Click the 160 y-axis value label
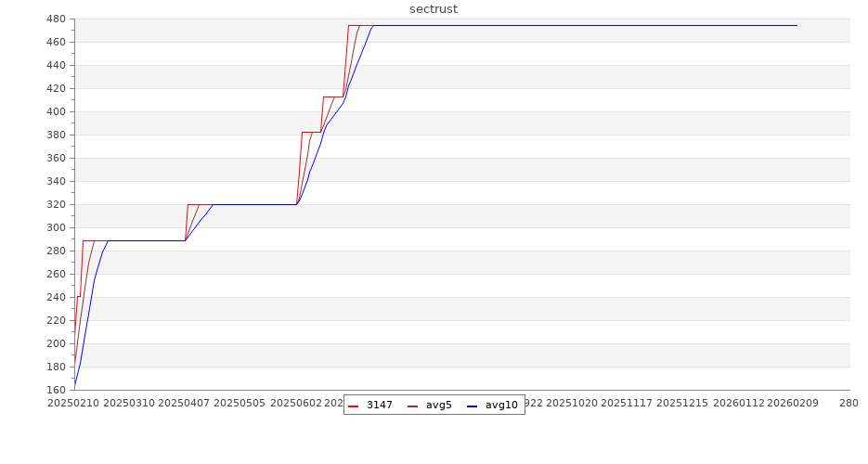The width and height of the screenshot is (868, 464). coord(55,391)
